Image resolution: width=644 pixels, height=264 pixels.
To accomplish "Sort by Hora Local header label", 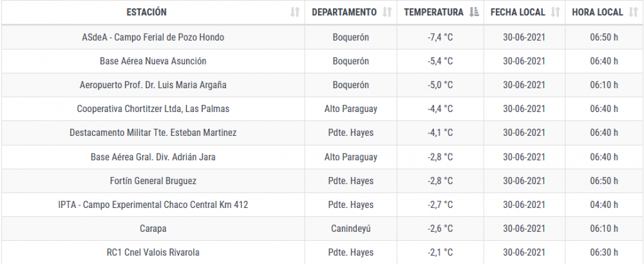I will [597, 12].
